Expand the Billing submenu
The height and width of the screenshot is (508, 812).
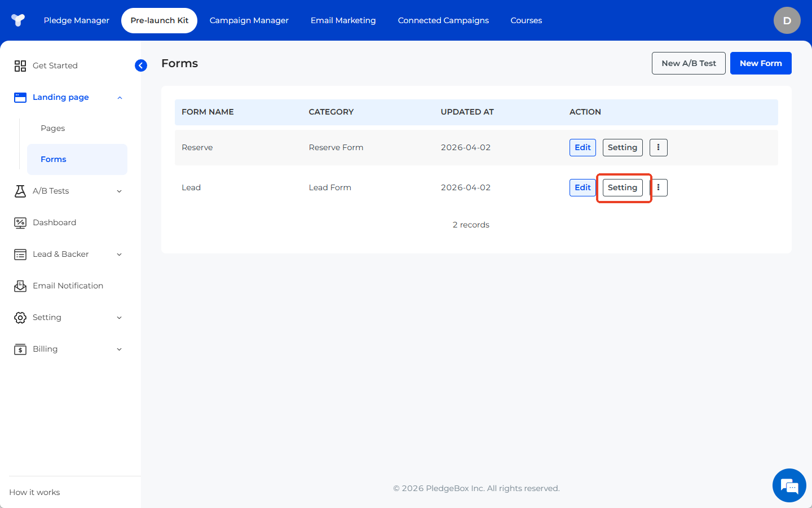coord(68,349)
